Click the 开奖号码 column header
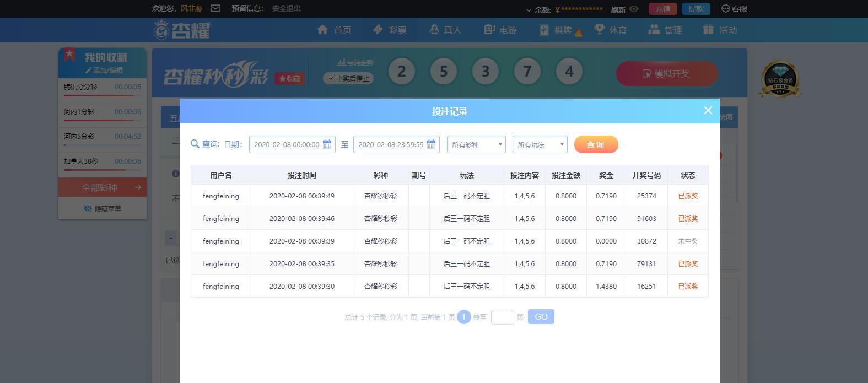The width and height of the screenshot is (868, 383). 646,175
